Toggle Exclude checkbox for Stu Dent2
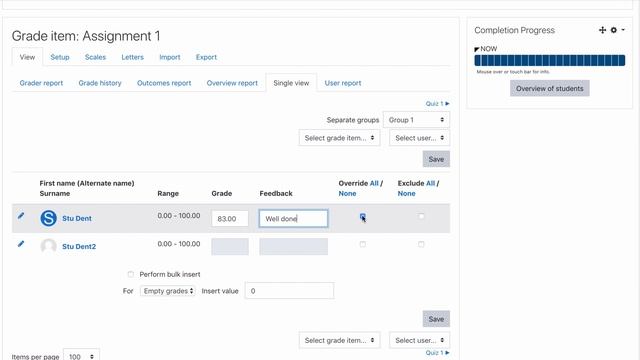Viewport: 640px width, 360px height. (x=421, y=244)
